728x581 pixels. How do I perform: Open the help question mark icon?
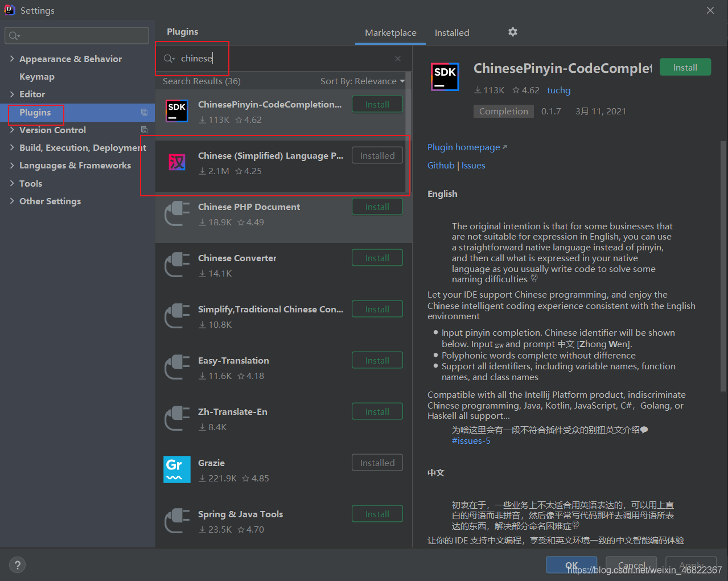click(18, 565)
